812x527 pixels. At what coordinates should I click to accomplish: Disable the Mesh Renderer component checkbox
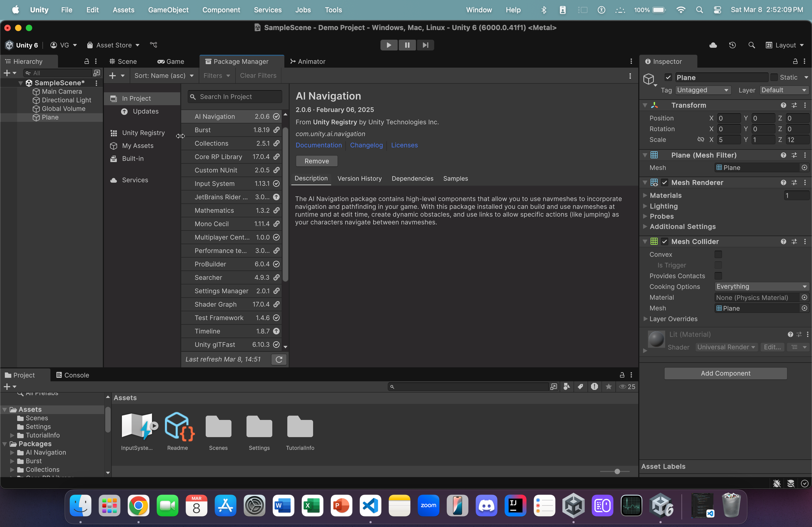(x=664, y=183)
